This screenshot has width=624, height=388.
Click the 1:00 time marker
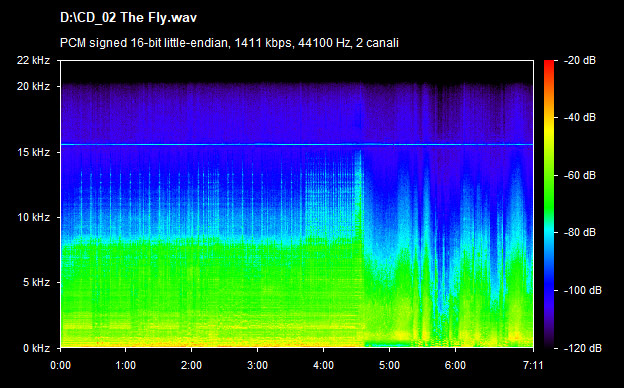click(x=126, y=365)
